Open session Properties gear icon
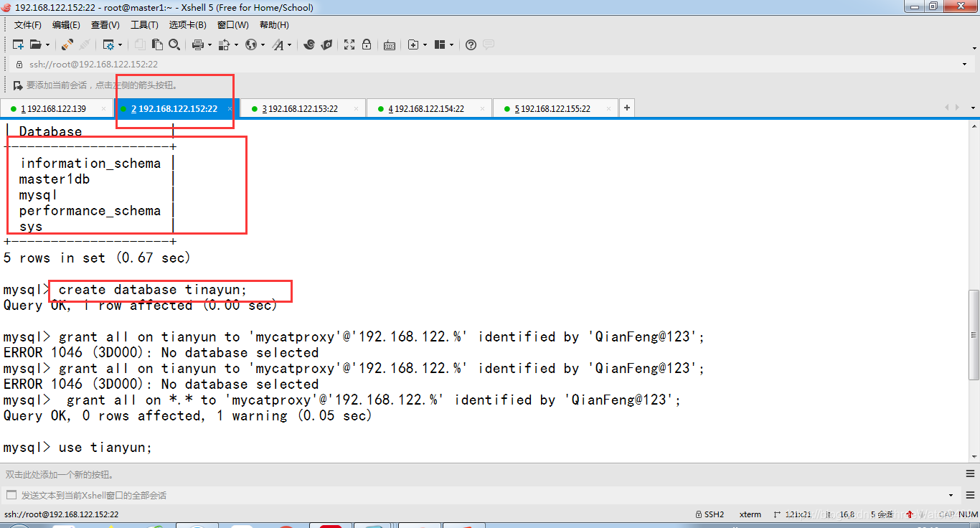Screen dimensions: 980x528 click(108, 44)
